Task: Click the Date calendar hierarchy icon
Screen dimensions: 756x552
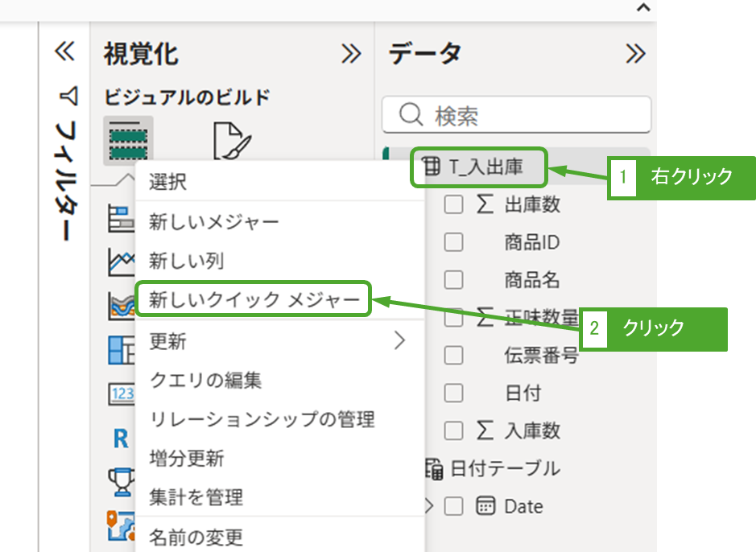Action: click(485, 506)
